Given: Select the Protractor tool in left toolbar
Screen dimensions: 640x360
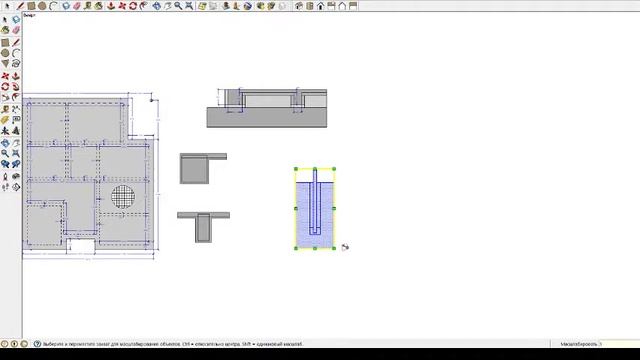Looking at the screenshot, I should coord(5,120).
